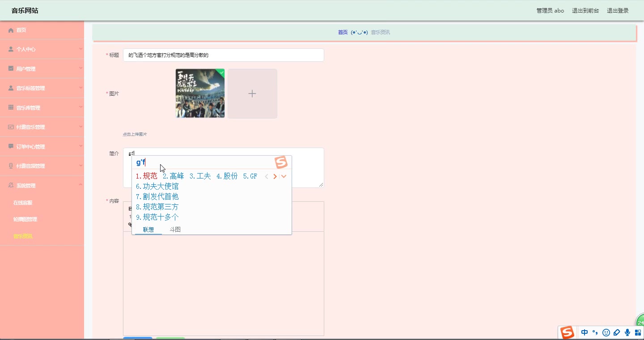Go to previous candidate page arrow
Screen dimensions: 644x340
(267, 176)
